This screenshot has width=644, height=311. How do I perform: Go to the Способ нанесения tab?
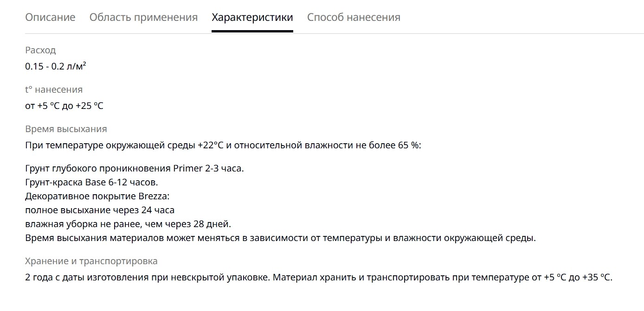click(x=354, y=17)
